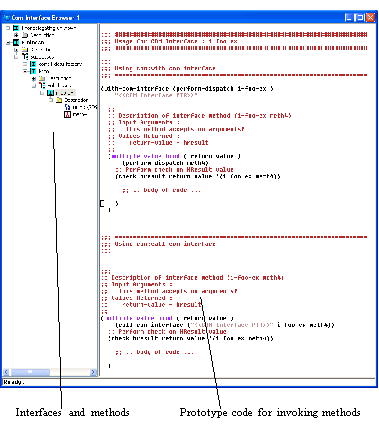Close the Com Interface Browser window
The image size is (379, 429).
click(x=370, y=17)
